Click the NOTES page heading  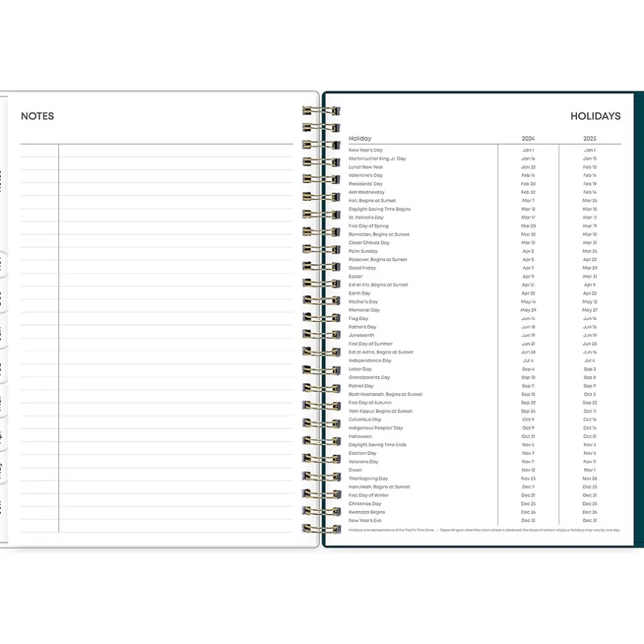click(37, 116)
